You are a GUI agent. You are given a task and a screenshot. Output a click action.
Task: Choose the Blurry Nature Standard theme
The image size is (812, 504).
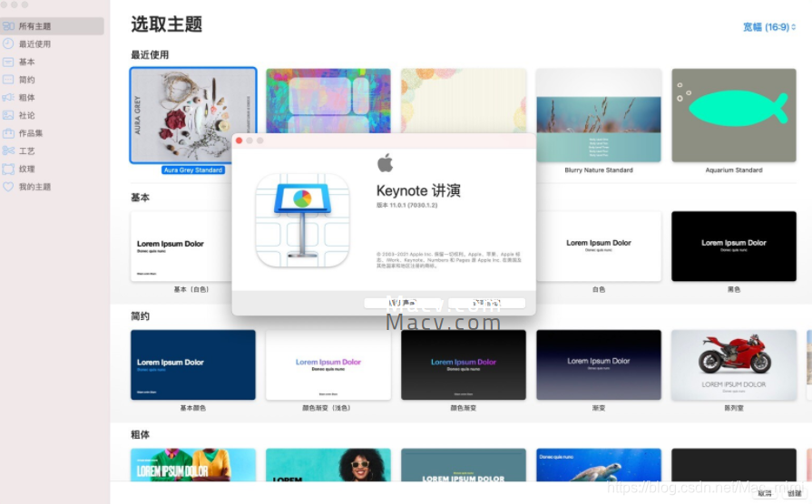click(599, 115)
